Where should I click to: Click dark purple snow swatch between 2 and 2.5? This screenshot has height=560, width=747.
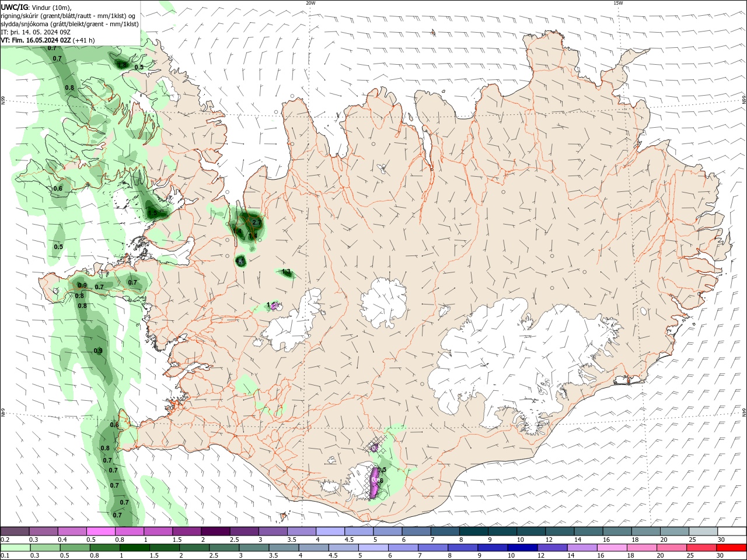[x=215, y=531]
